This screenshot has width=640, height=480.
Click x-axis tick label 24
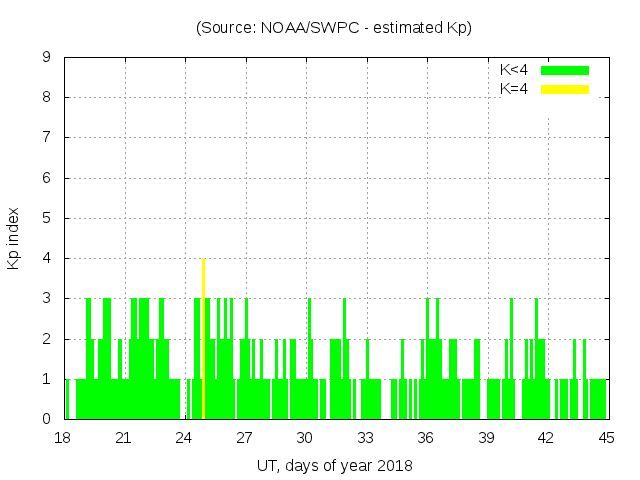184,438
